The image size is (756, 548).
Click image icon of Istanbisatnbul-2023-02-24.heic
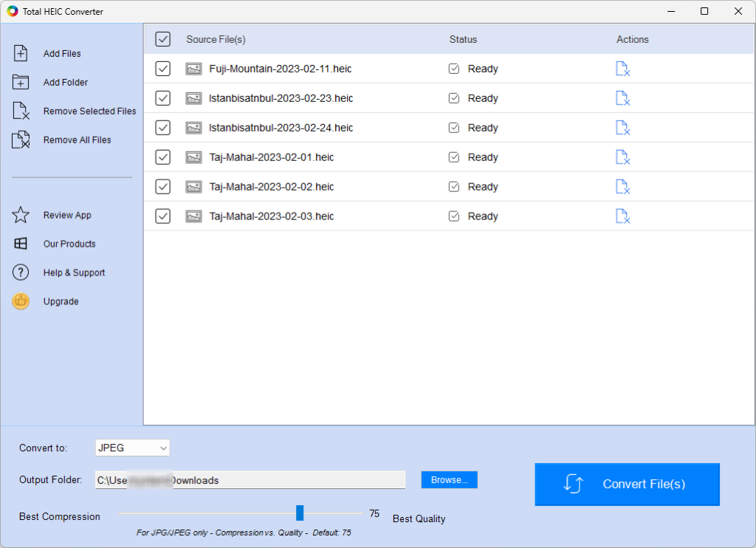point(194,128)
